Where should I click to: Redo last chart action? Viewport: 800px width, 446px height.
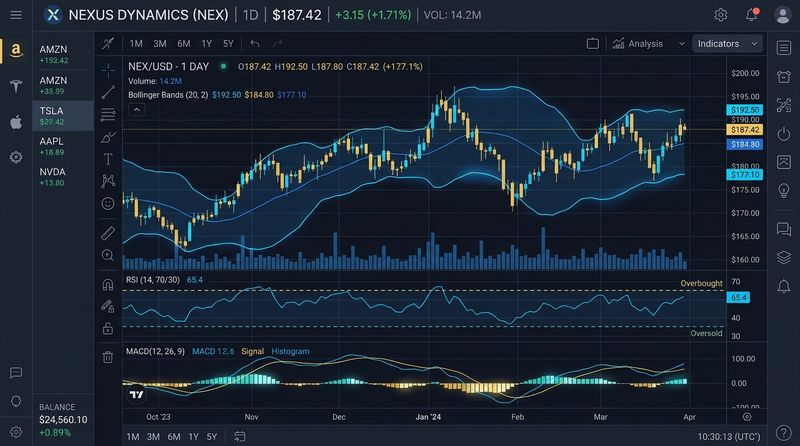click(278, 44)
